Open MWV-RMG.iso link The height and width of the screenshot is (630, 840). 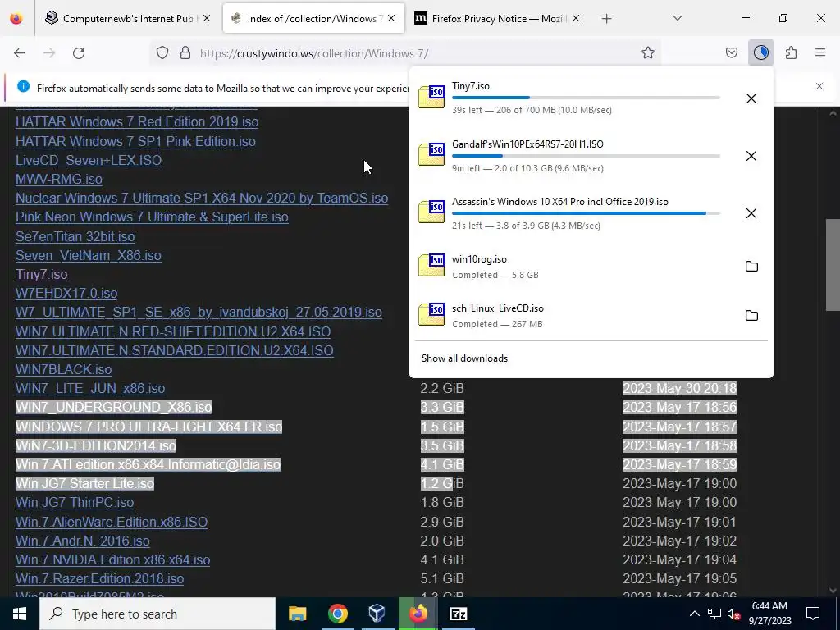click(59, 180)
